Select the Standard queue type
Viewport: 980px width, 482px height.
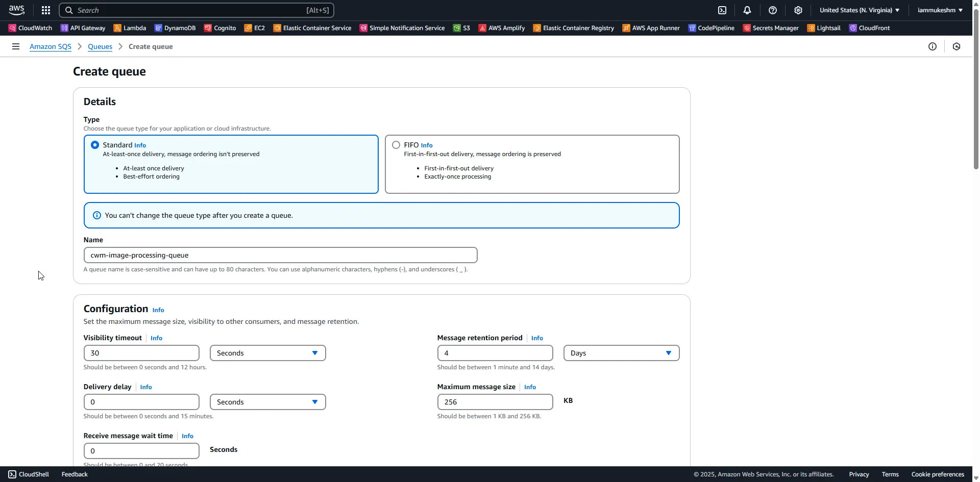click(95, 145)
